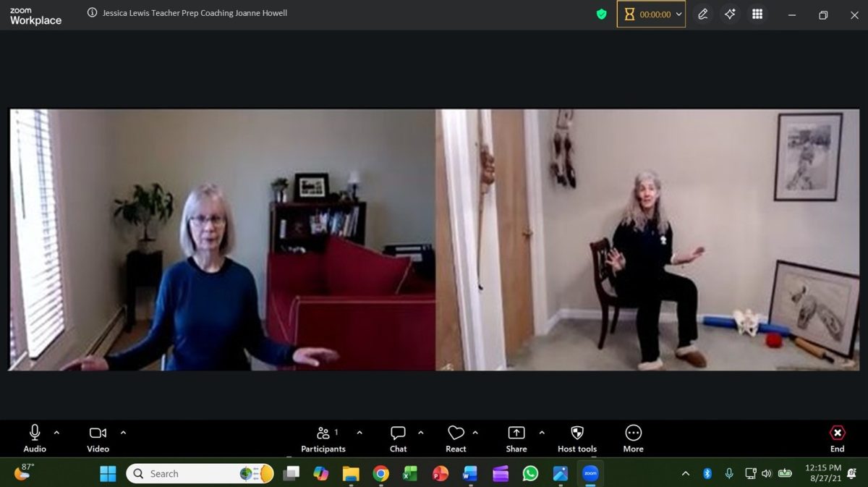This screenshot has height=487, width=868.
Task: Expand the audio options arrow
Action: 57,433
